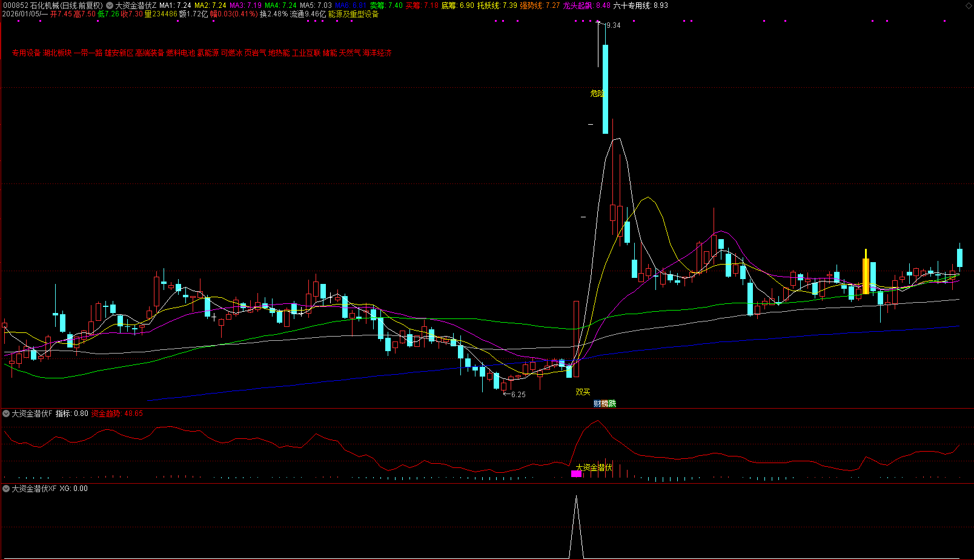Click the white XG spike in the bottom panel
Image resolution: width=974 pixels, height=560 pixels.
pos(576,527)
